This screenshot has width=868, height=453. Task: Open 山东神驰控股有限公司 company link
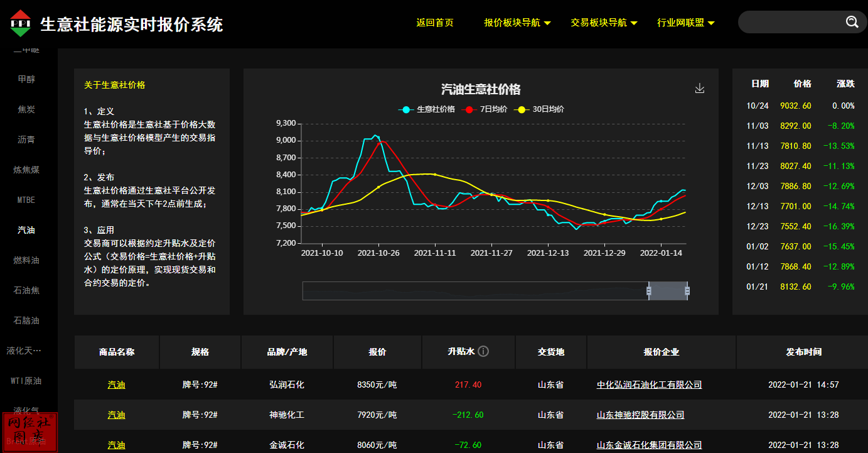coord(640,415)
